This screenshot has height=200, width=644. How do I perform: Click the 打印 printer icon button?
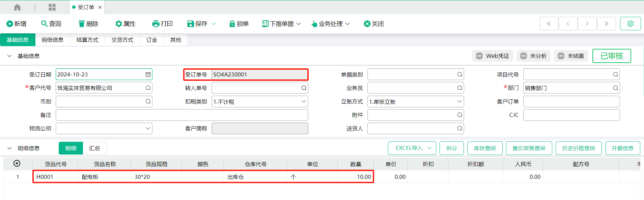pos(156,24)
